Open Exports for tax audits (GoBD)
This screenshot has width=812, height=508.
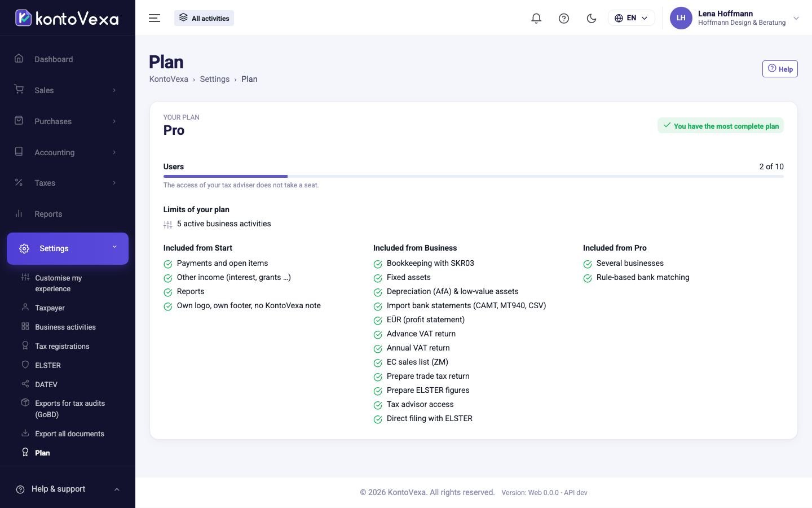click(x=69, y=409)
